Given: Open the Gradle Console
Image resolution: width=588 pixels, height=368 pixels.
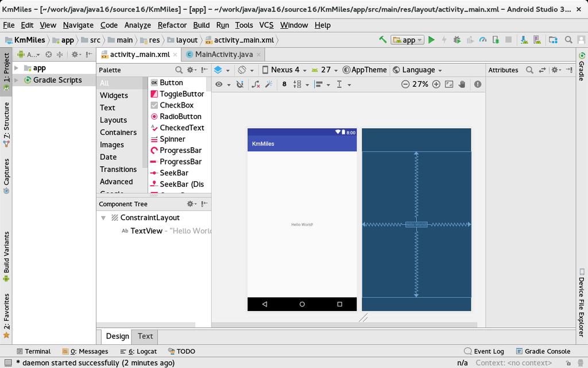Looking at the screenshot, I should click(543, 351).
